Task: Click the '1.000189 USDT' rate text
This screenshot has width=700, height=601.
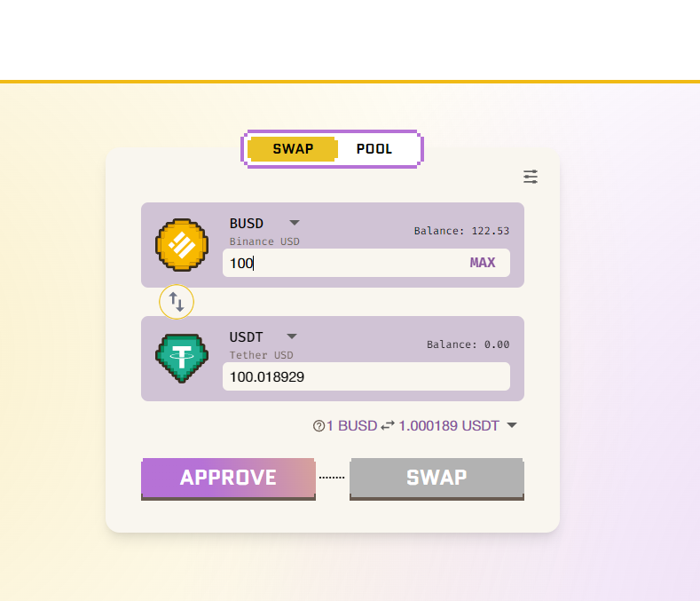Action: tap(449, 426)
